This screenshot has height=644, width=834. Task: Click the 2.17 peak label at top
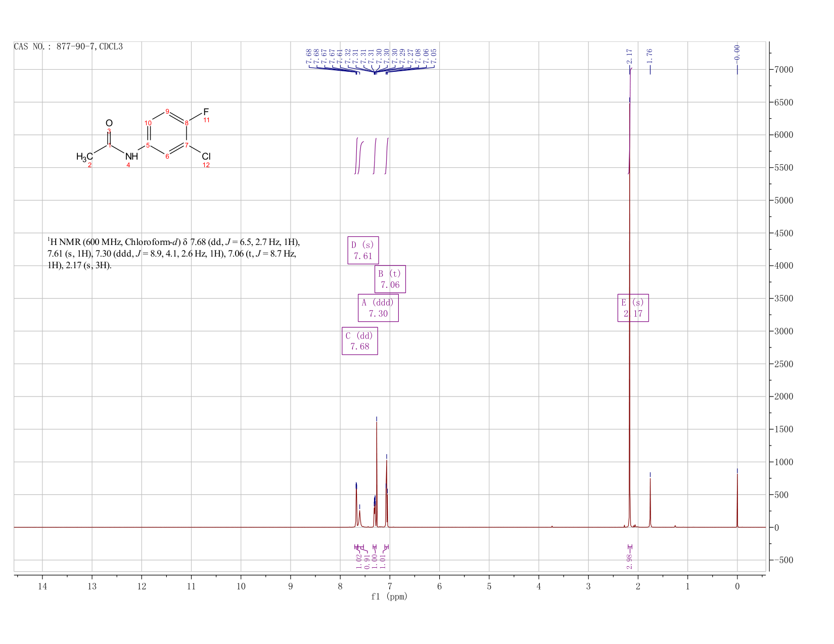(629, 55)
